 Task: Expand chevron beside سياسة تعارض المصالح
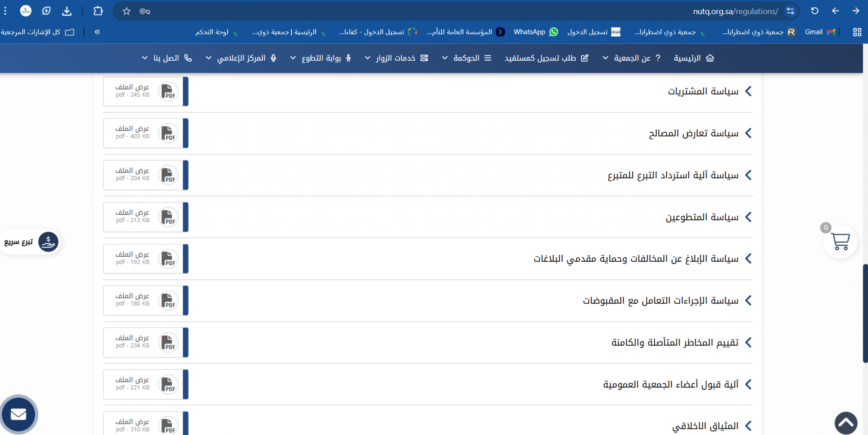pyautogui.click(x=748, y=133)
